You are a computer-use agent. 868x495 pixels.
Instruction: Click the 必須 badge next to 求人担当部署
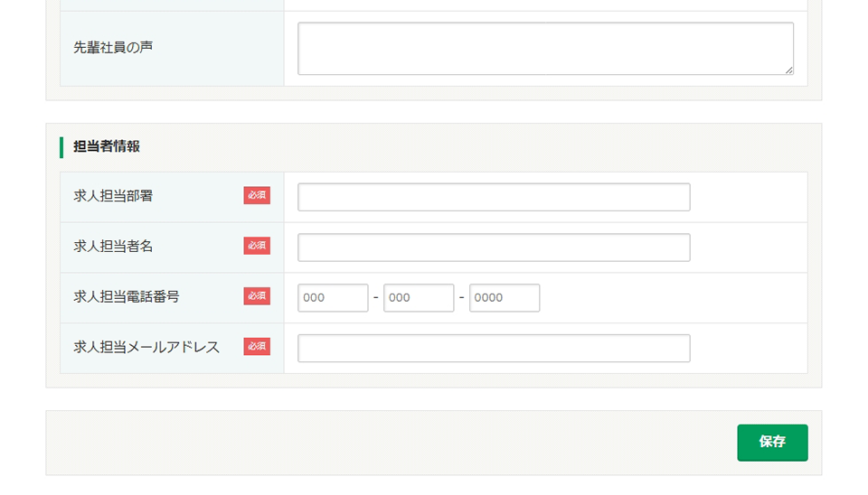(x=257, y=195)
